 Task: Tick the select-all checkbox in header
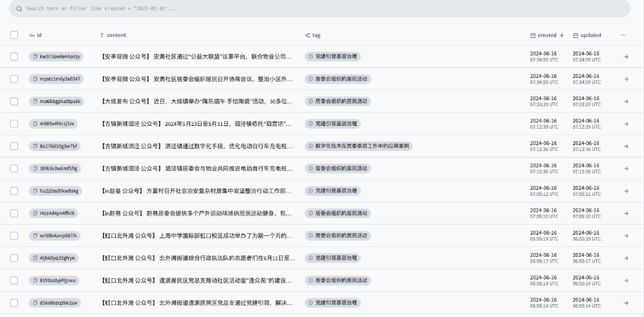pos(14,35)
